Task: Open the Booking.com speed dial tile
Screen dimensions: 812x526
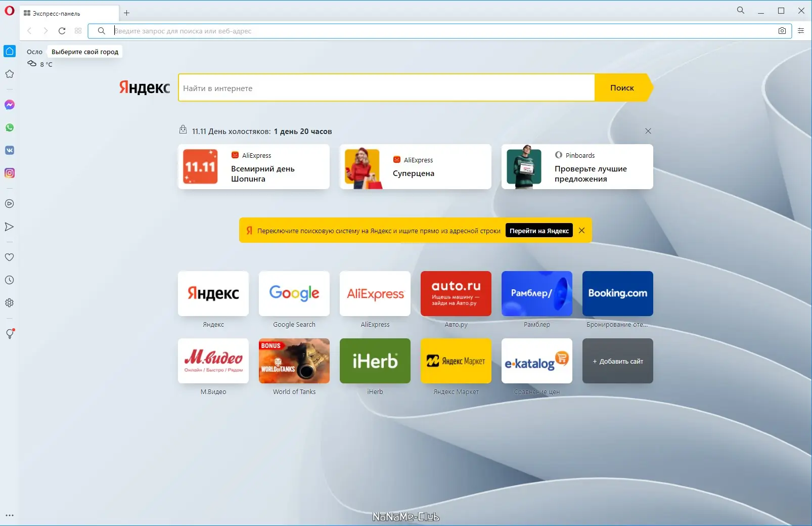Action: [x=618, y=294]
